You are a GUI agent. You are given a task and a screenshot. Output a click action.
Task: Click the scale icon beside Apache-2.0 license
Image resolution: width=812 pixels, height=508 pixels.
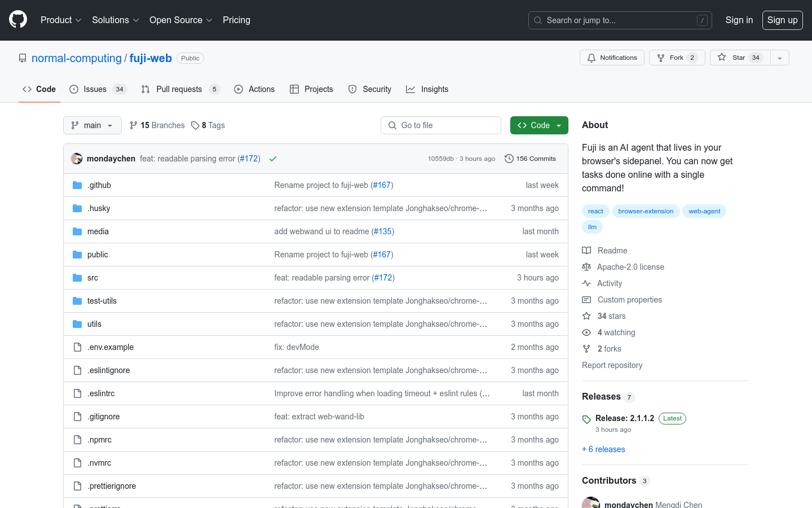(x=586, y=267)
